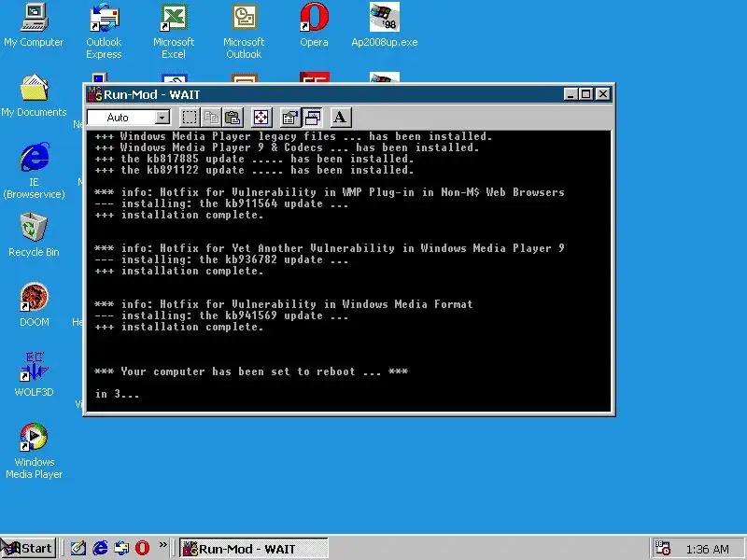Viewport: 747px width, 560px height.
Task: Click the kb891122 update installed line
Action: pos(254,170)
